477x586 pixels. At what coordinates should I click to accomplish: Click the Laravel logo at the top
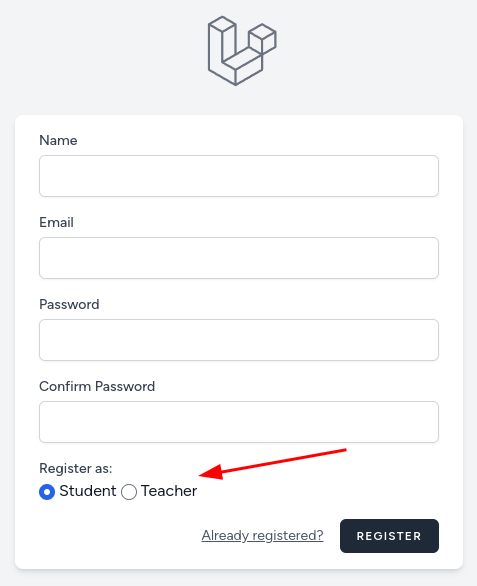pos(242,51)
